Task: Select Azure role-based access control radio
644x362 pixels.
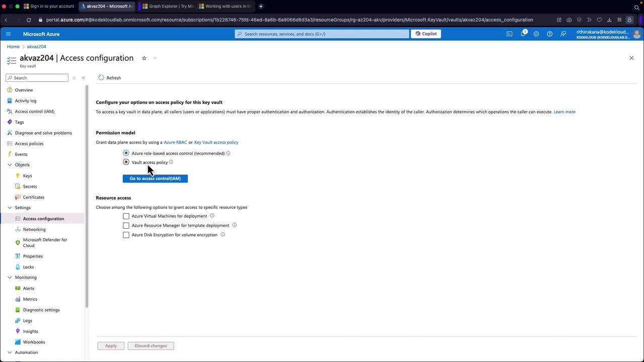Action: pos(126,153)
